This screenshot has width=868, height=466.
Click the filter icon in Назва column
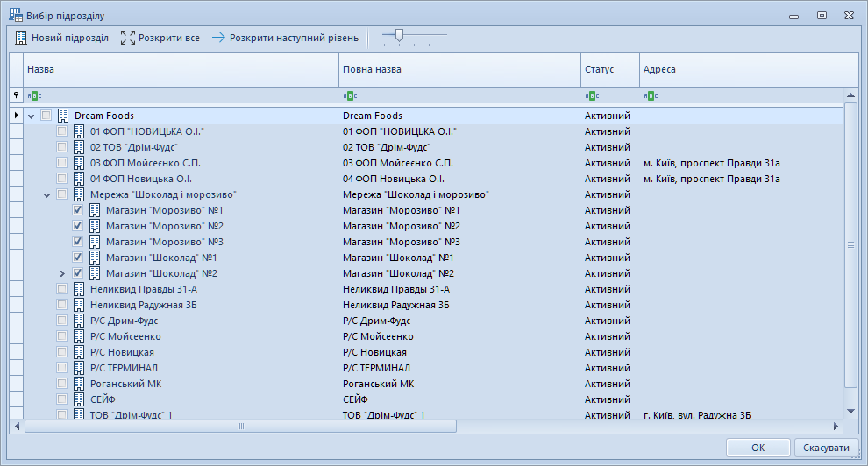(x=34, y=95)
